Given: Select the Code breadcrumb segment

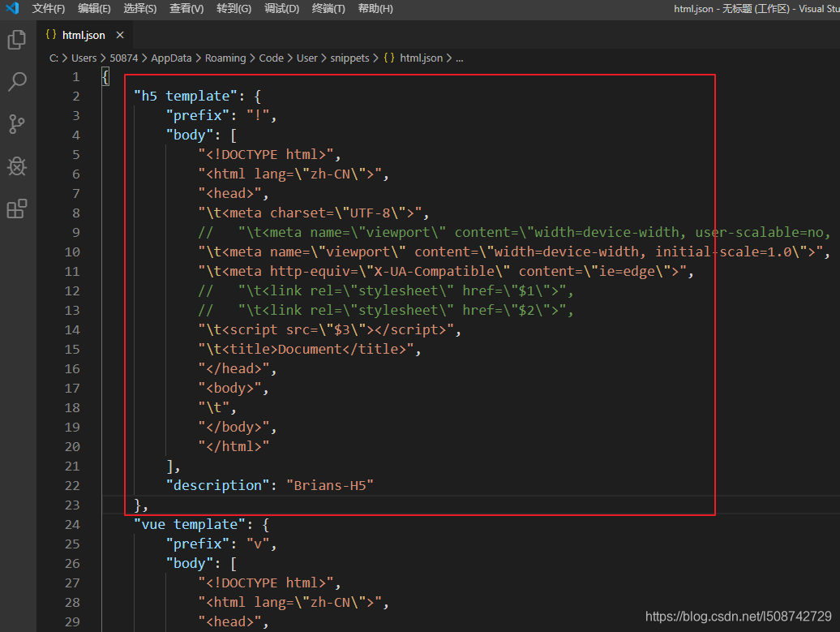Looking at the screenshot, I should (x=271, y=58).
